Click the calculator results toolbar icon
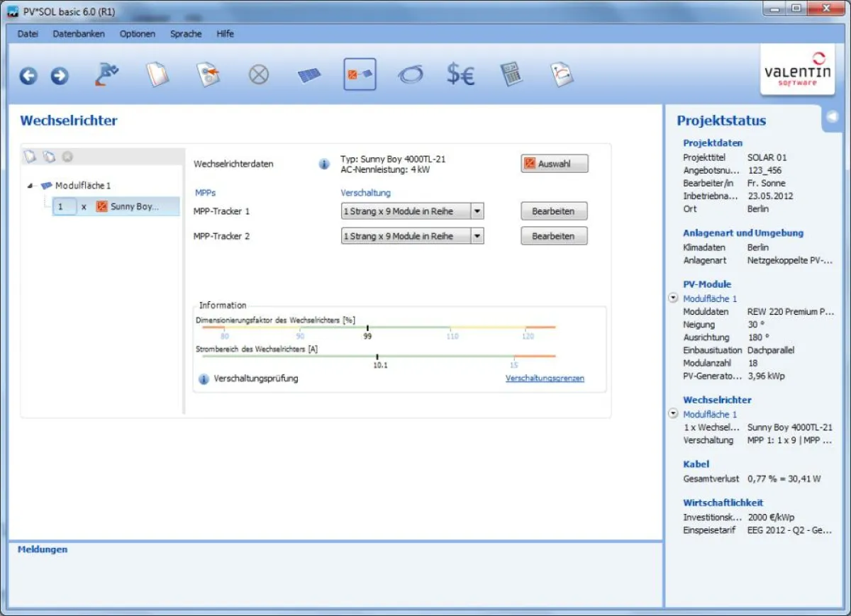The height and width of the screenshot is (616, 851). 511,74
